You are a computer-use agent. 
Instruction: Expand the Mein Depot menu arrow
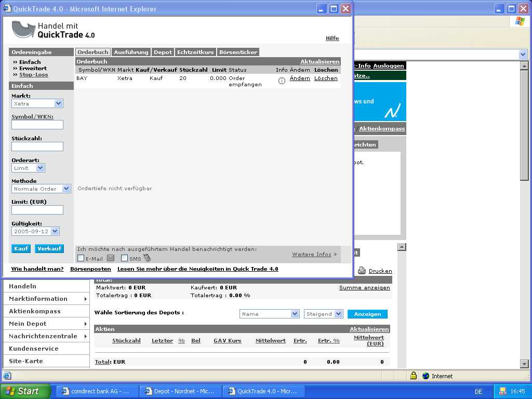pos(85,324)
